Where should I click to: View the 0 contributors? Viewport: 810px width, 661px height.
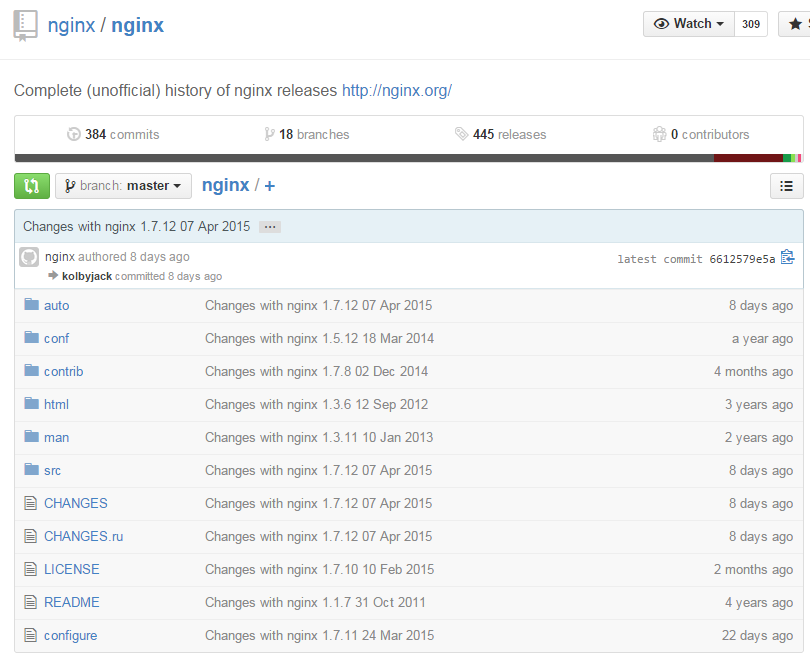click(710, 134)
